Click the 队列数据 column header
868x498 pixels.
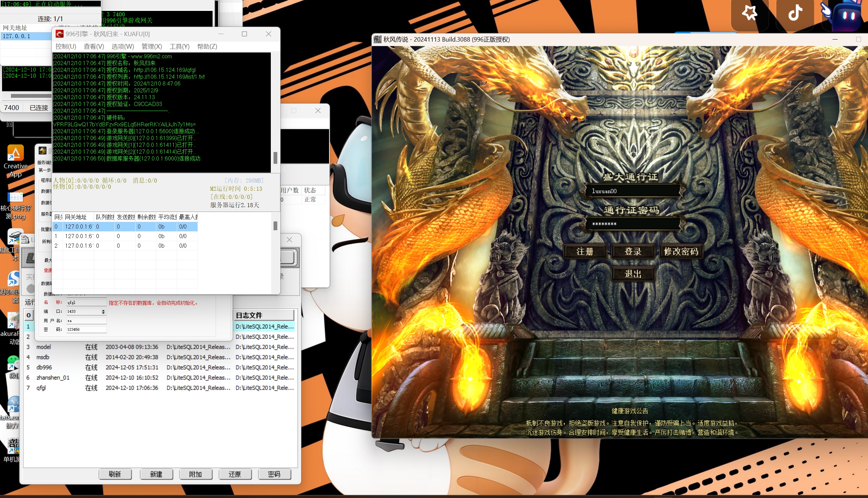104,217
